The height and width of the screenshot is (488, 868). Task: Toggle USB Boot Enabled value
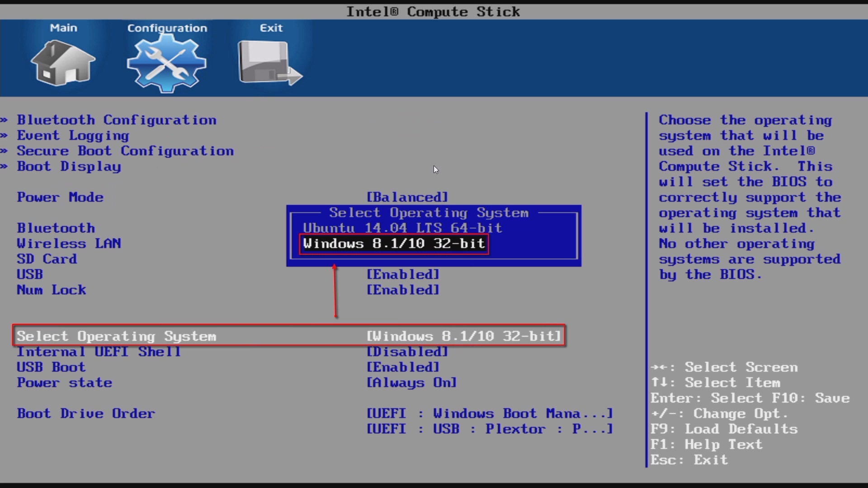pyautogui.click(x=402, y=367)
